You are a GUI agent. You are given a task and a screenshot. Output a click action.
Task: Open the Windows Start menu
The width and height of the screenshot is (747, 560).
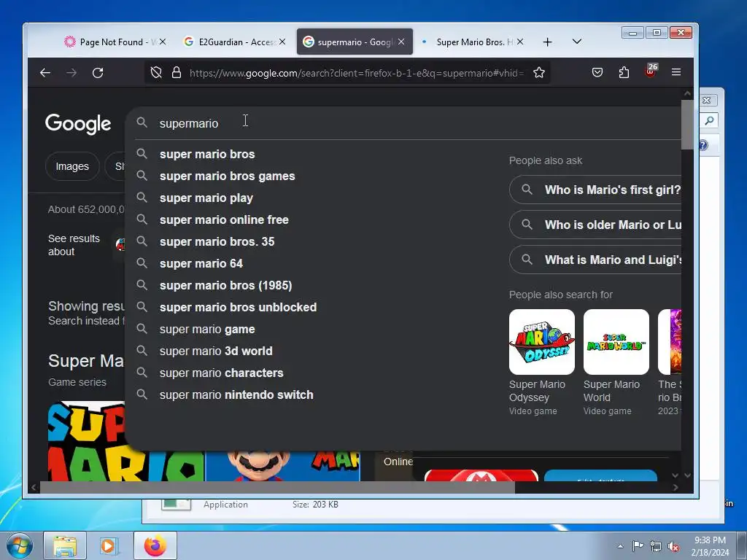(x=20, y=545)
